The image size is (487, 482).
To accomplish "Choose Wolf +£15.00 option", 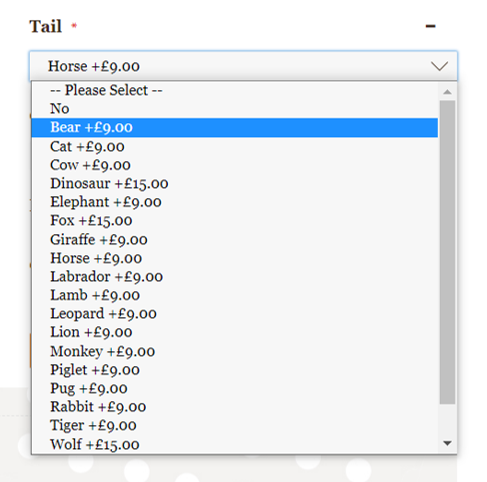I will tap(235, 444).
